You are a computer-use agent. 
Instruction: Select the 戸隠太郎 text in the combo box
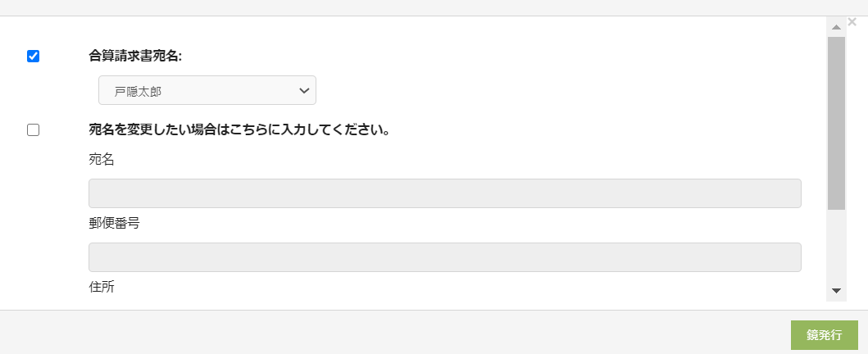coord(138,91)
